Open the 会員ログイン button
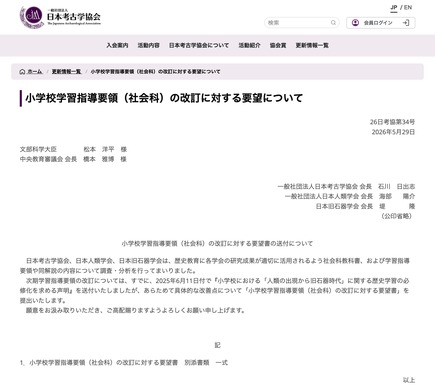Screen dimensions: 435x389 (381, 23)
